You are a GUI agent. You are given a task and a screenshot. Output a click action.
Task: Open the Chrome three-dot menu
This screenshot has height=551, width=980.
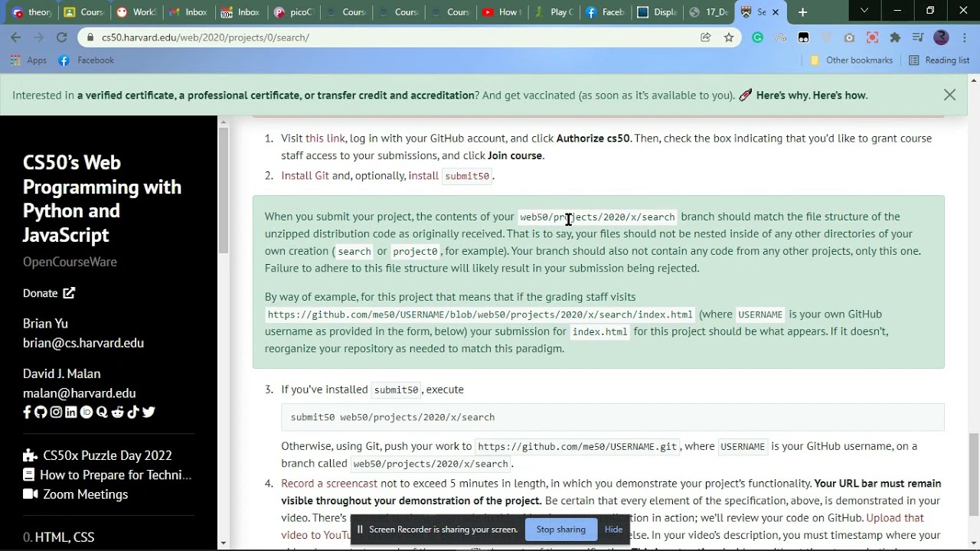pos(964,37)
